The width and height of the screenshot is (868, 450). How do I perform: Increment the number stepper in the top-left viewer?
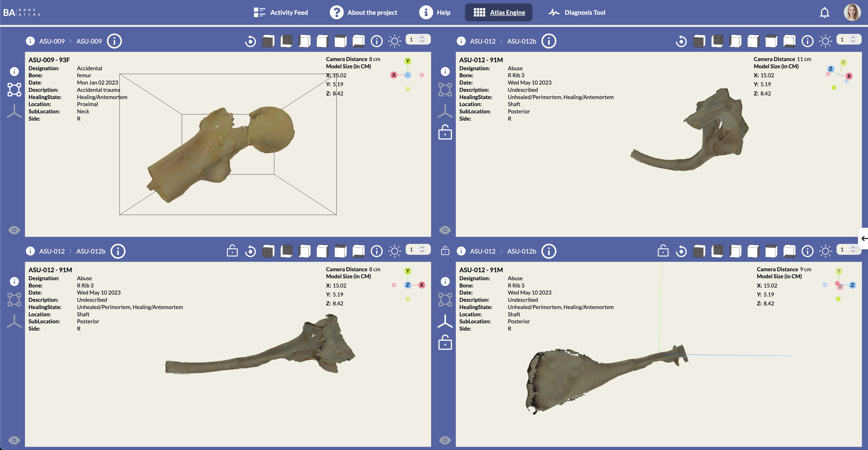(422, 37)
